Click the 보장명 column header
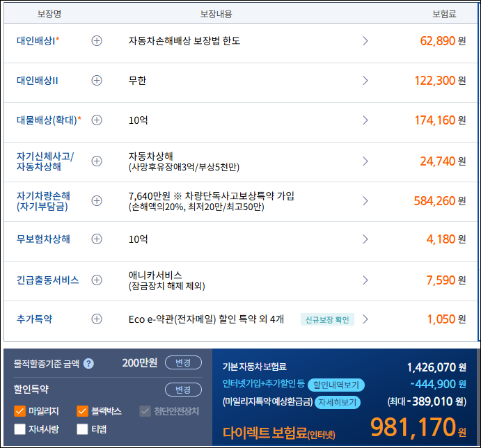This screenshot has width=481, height=448. tap(49, 14)
